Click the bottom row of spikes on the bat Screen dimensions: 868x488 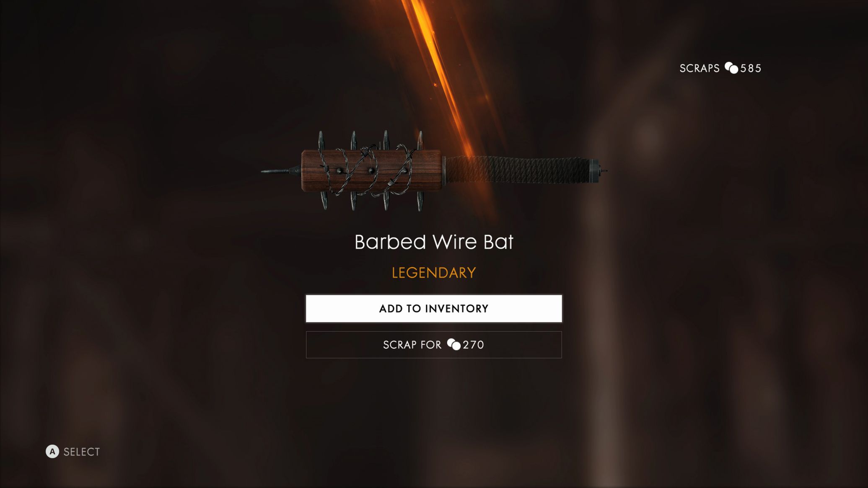tap(371, 201)
